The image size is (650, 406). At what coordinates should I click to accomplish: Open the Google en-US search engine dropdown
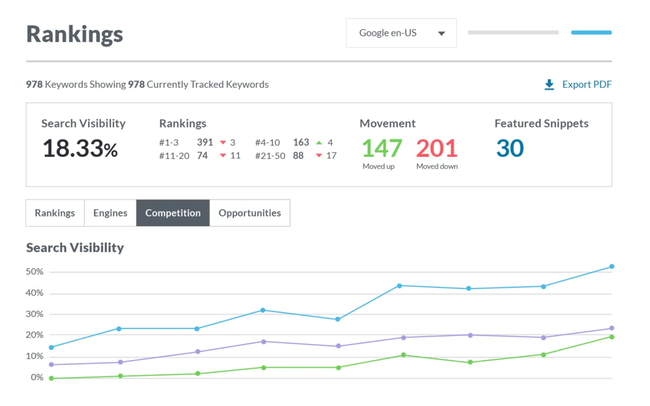pos(401,33)
